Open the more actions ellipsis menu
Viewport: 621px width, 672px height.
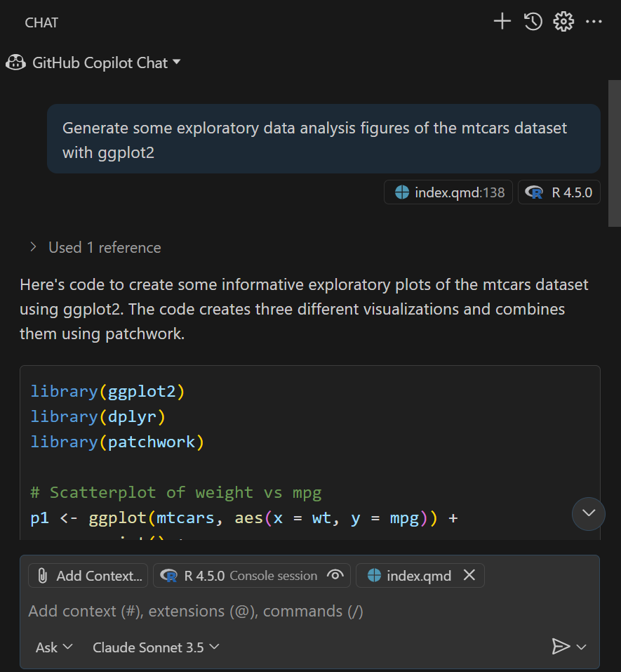coord(594,22)
